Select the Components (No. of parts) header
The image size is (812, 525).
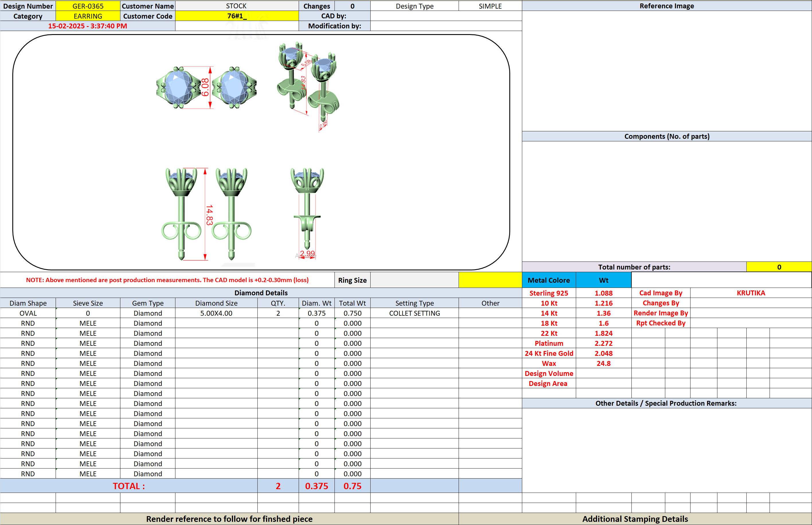coord(667,136)
